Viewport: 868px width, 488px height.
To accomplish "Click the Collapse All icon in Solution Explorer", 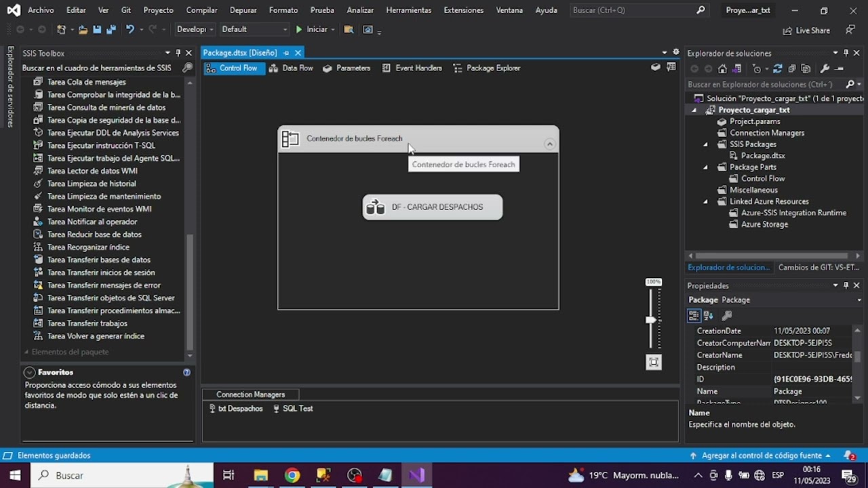I will pos(791,68).
